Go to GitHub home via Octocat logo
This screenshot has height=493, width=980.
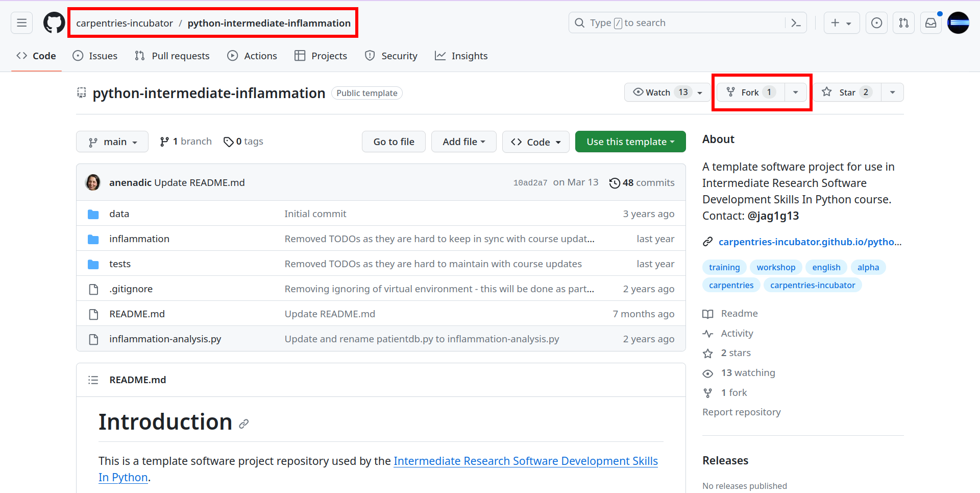[54, 23]
